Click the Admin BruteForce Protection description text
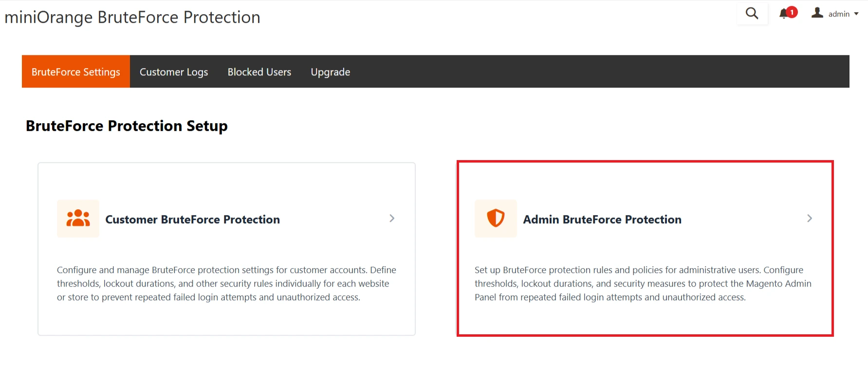 pyautogui.click(x=643, y=284)
